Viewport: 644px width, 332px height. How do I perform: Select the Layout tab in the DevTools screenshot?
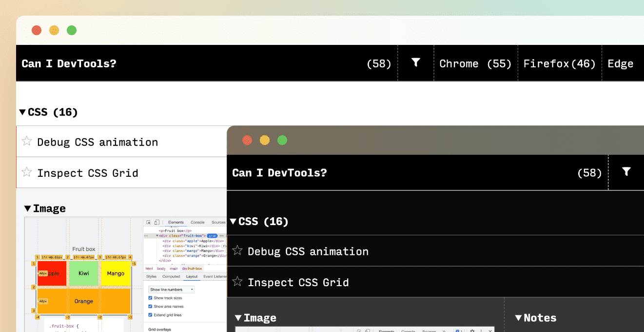(x=192, y=276)
